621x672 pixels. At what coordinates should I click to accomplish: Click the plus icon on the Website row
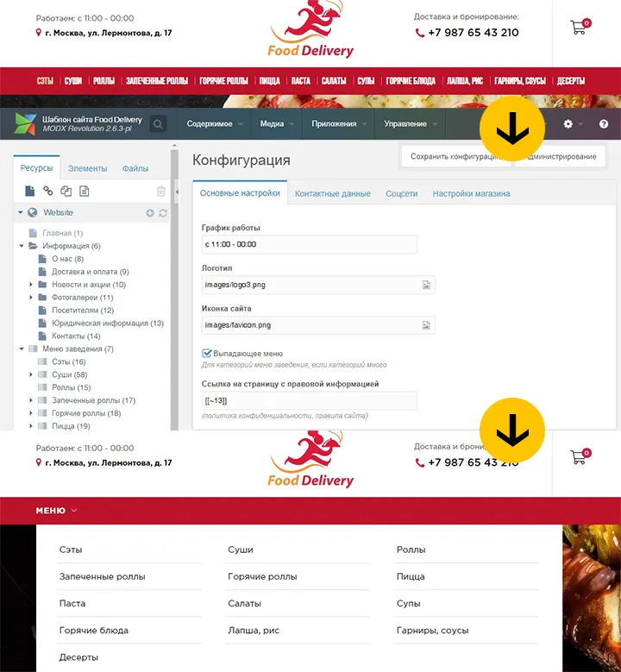tap(149, 213)
